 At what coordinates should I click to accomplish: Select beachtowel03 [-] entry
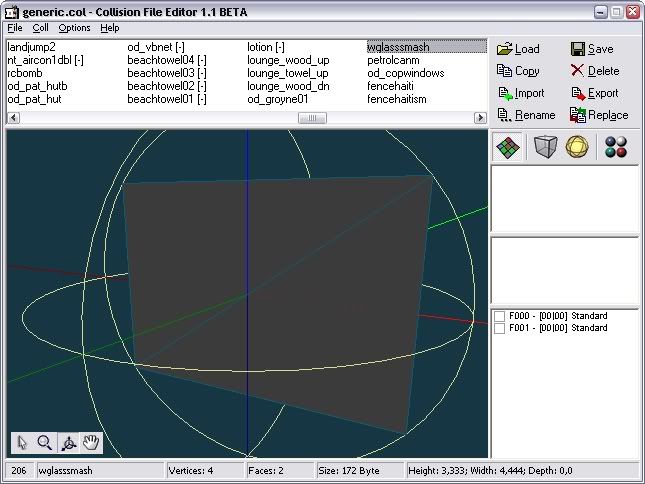pos(167,73)
